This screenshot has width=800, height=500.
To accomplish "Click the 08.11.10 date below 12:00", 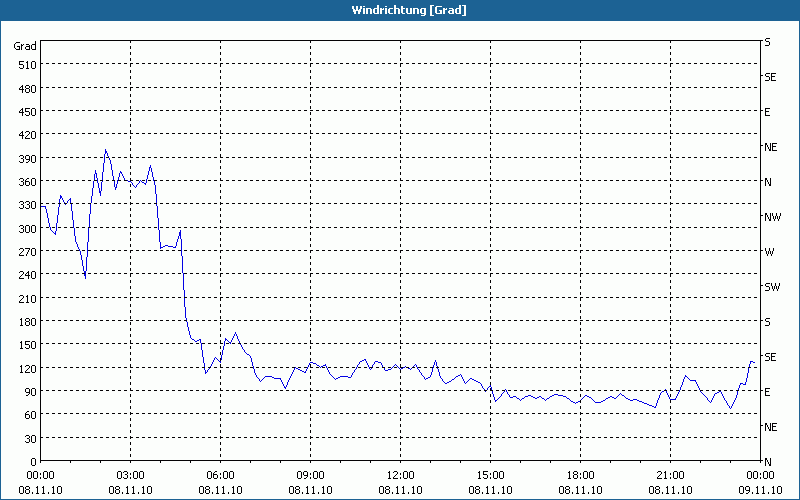I will (401, 490).
